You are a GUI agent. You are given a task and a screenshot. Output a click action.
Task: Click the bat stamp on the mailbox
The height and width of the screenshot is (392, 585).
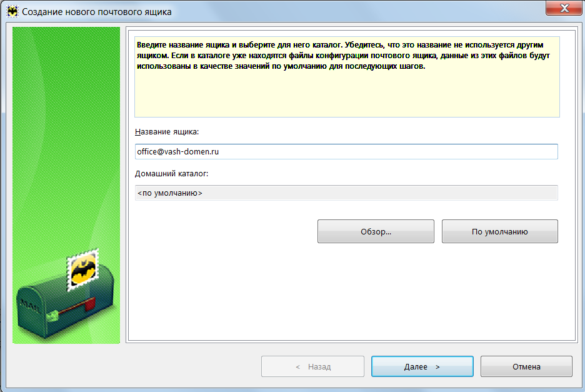pos(82,269)
